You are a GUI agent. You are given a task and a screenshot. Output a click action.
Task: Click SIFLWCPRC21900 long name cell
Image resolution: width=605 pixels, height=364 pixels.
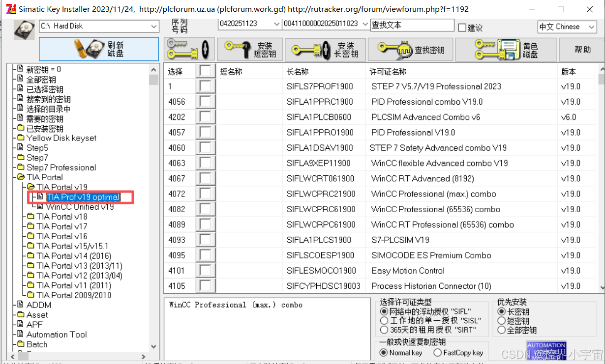(321, 194)
